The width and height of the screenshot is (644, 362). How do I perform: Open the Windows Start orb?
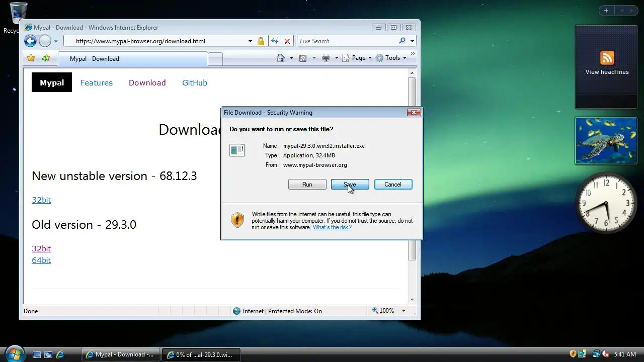14,353
